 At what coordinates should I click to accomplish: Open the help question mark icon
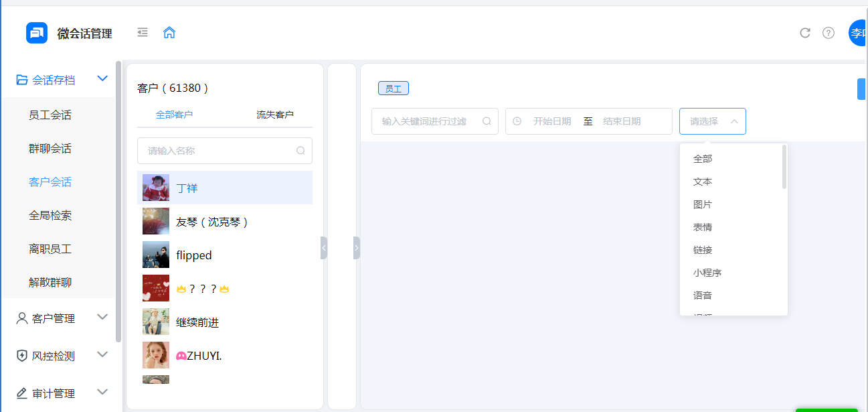(829, 32)
